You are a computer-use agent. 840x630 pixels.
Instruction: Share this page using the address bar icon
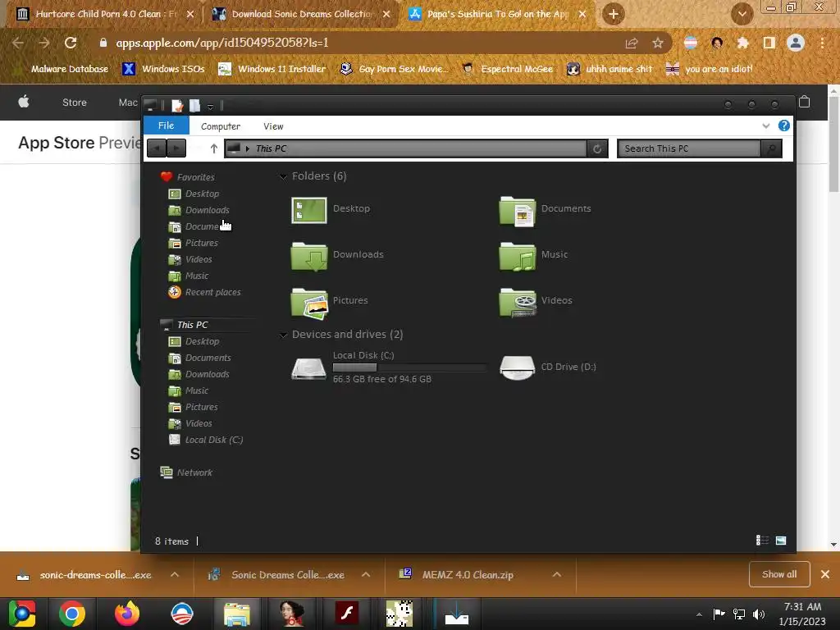[x=632, y=43]
